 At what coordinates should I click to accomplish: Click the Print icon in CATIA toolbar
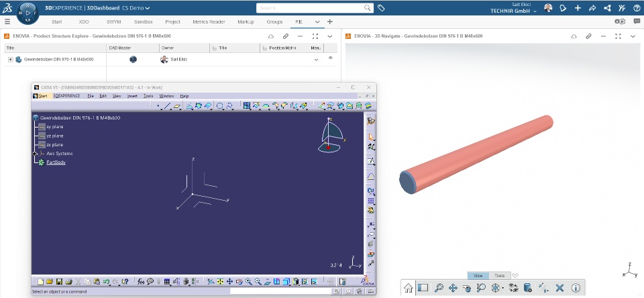click(69, 282)
